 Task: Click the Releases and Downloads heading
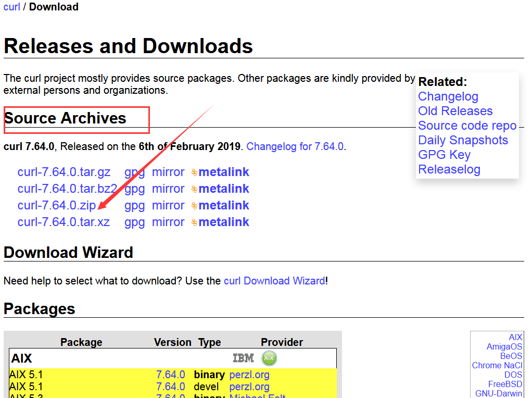[128, 46]
